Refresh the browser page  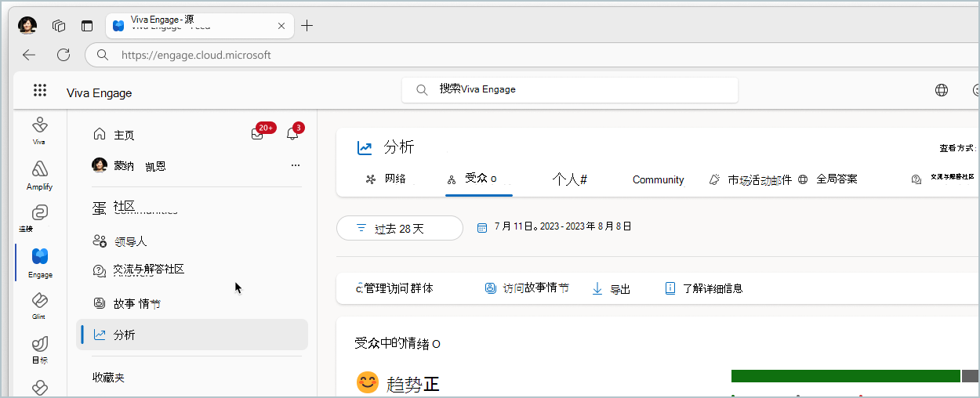click(64, 55)
